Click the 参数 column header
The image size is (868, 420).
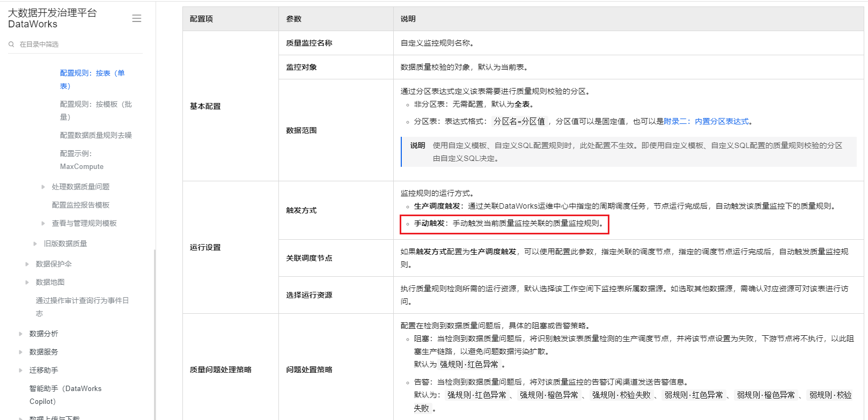[x=336, y=19]
